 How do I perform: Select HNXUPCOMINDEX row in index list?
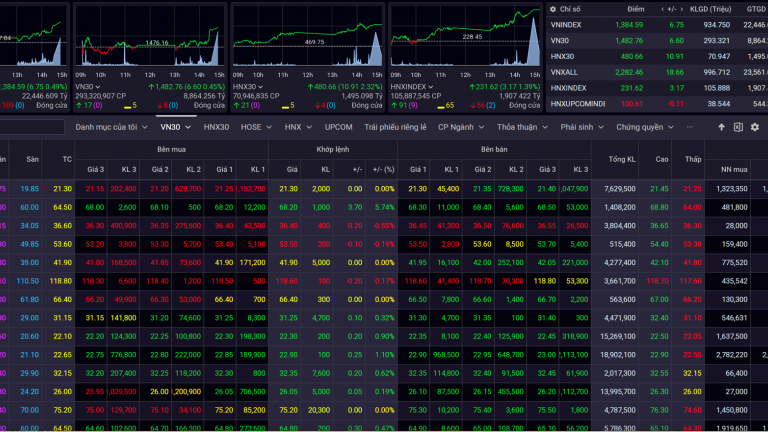[657, 103]
